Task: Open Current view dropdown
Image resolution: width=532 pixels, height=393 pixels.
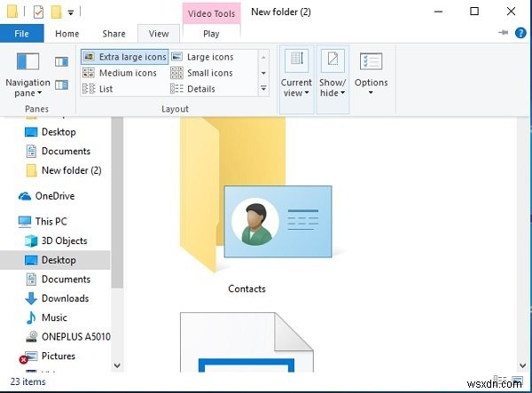Action: pos(296,79)
